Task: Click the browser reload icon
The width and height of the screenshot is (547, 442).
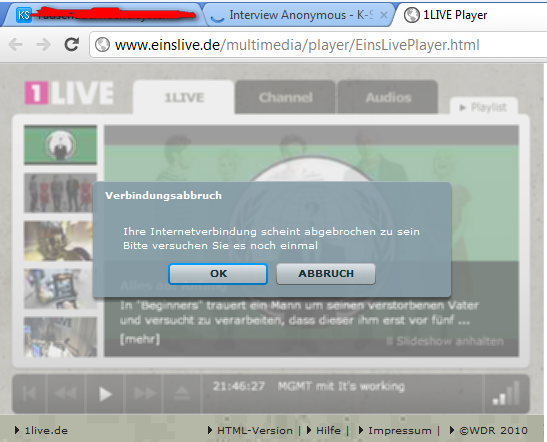Action: [x=72, y=45]
